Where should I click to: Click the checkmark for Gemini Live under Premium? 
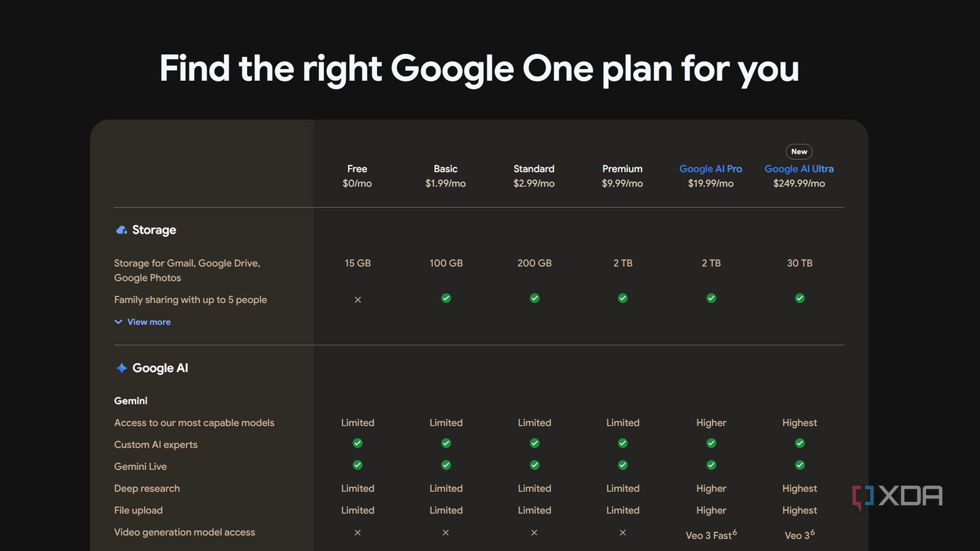point(622,465)
